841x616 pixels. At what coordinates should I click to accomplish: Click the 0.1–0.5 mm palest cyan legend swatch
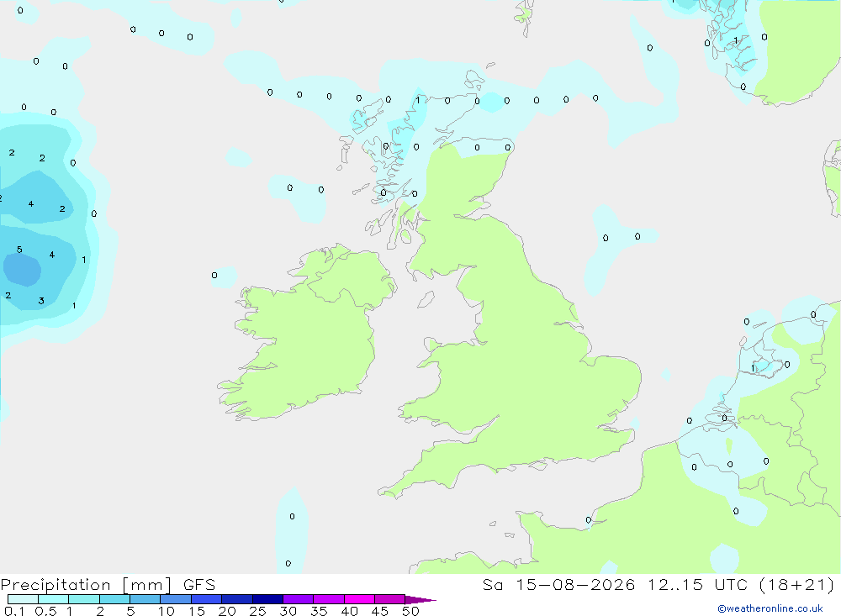23,599
